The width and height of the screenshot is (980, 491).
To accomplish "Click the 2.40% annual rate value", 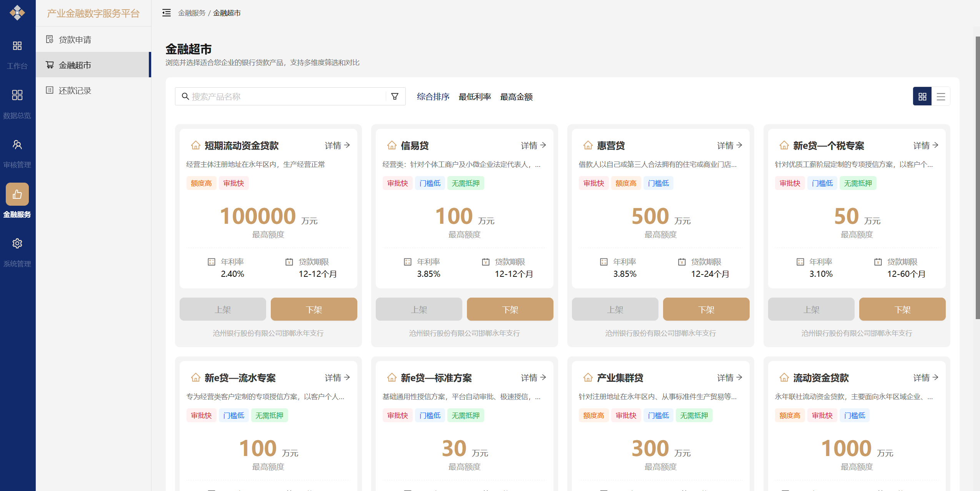I will tap(232, 274).
